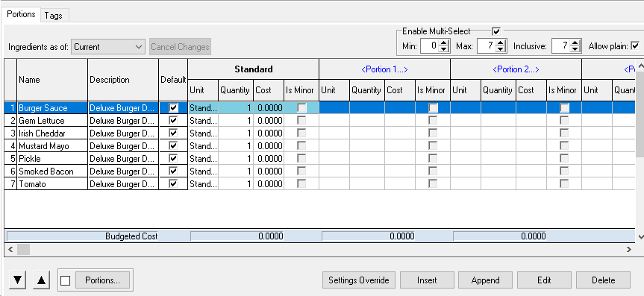
Task: Decrease the Min spinner value
Action: coord(443,49)
